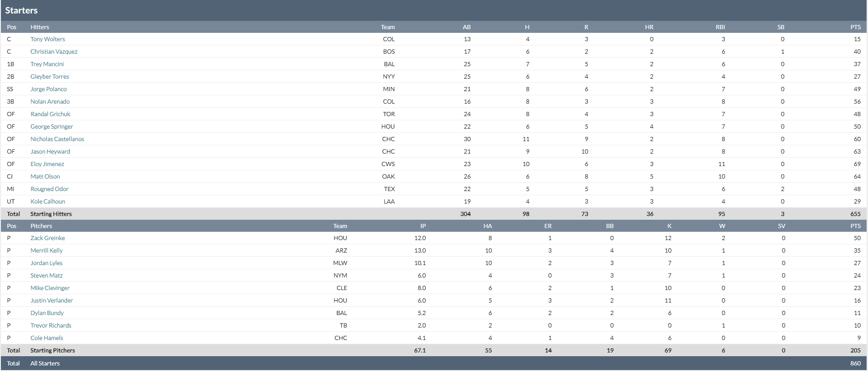Screen dimensions: 868x371
Task: Click total pitchers strikeouts 69
Action: (668, 351)
